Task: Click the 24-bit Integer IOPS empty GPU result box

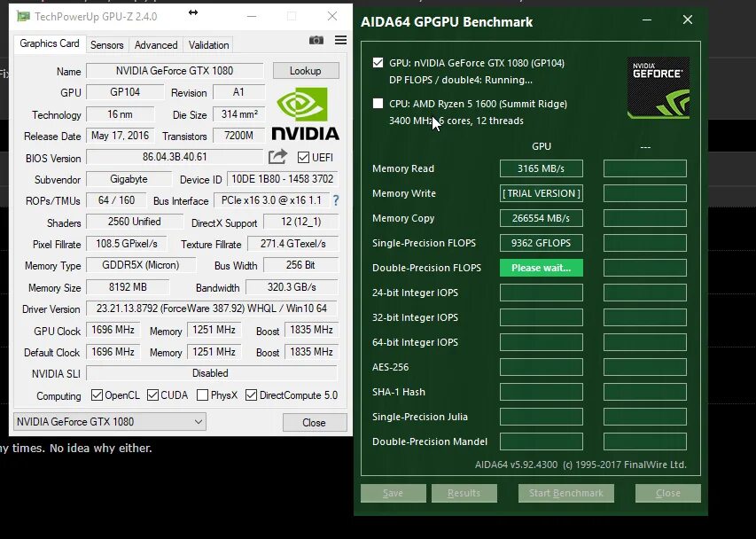Action: [x=541, y=293]
